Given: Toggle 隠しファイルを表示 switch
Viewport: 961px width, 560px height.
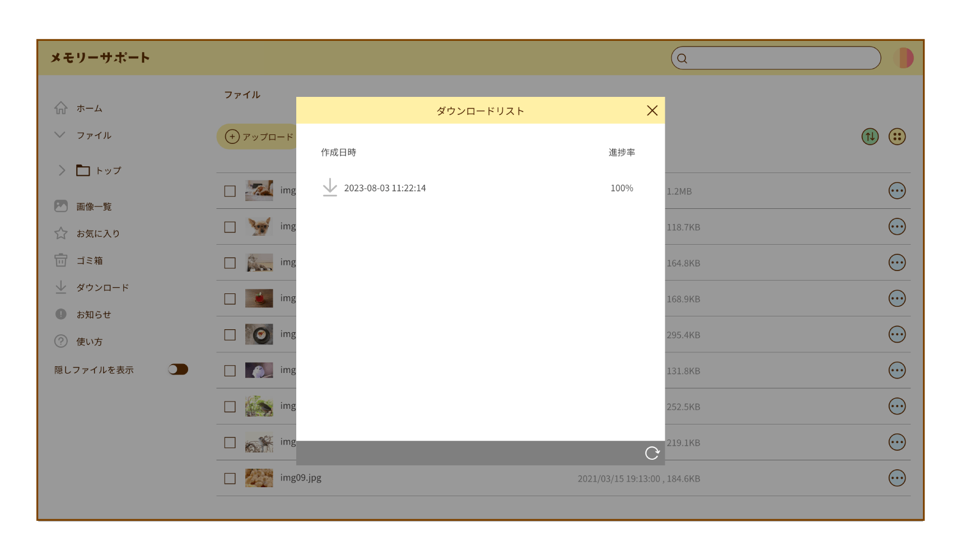Looking at the screenshot, I should tap(178, 370).
